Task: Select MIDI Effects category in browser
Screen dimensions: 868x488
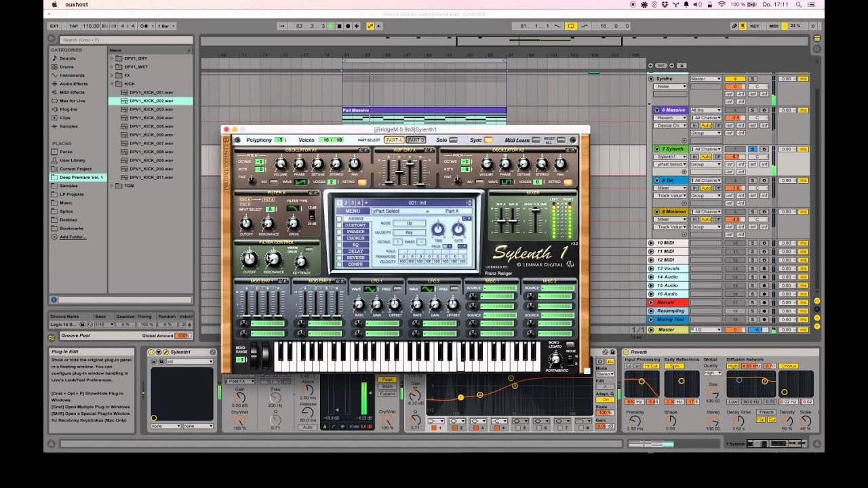Action: click(x=72, y=92)
